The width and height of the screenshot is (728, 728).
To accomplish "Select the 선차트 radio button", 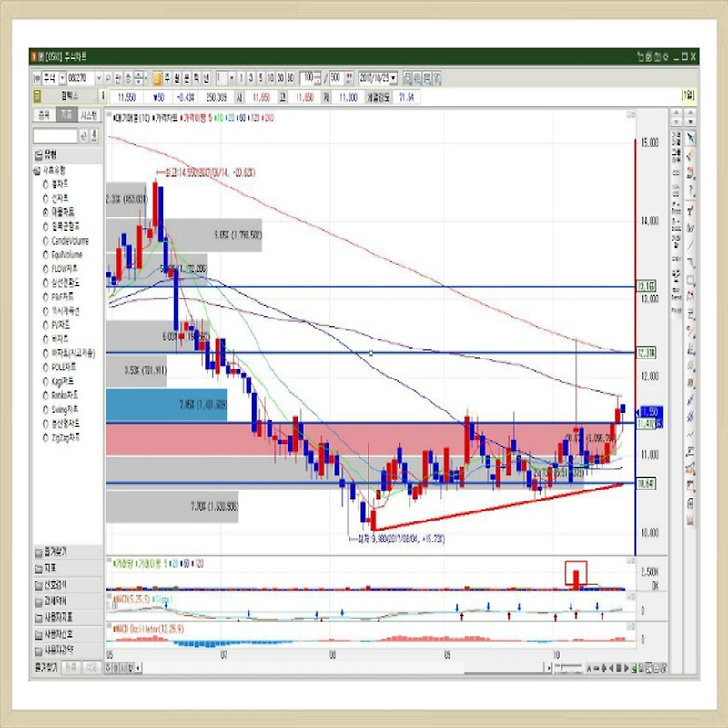I will [x=45, y=198].
